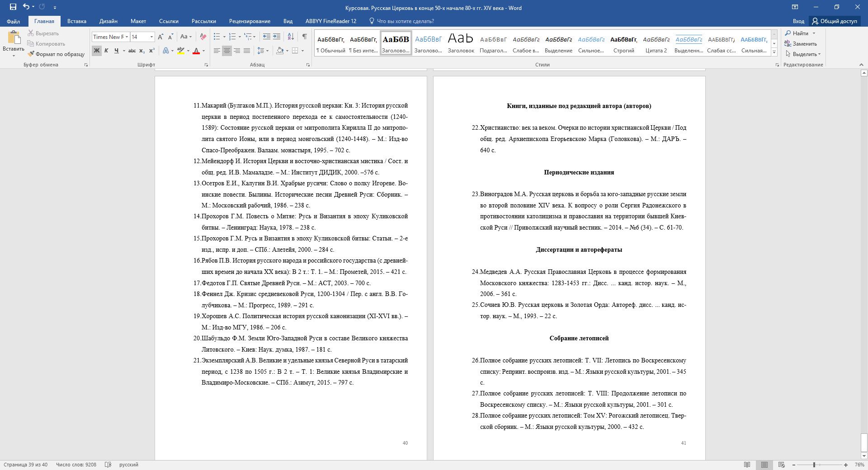Viewport: 868px width, 470px height.
Task: Undo the last action
Action: coord(26,7)
